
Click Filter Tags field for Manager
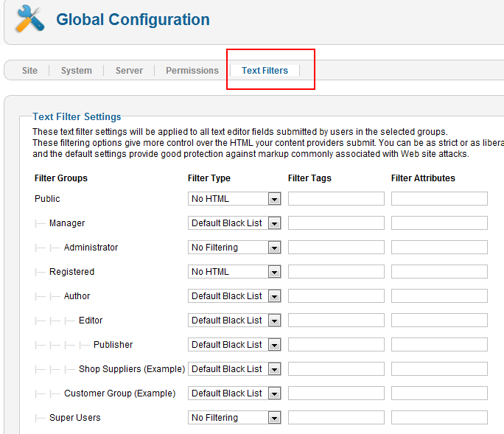(336, 223)
